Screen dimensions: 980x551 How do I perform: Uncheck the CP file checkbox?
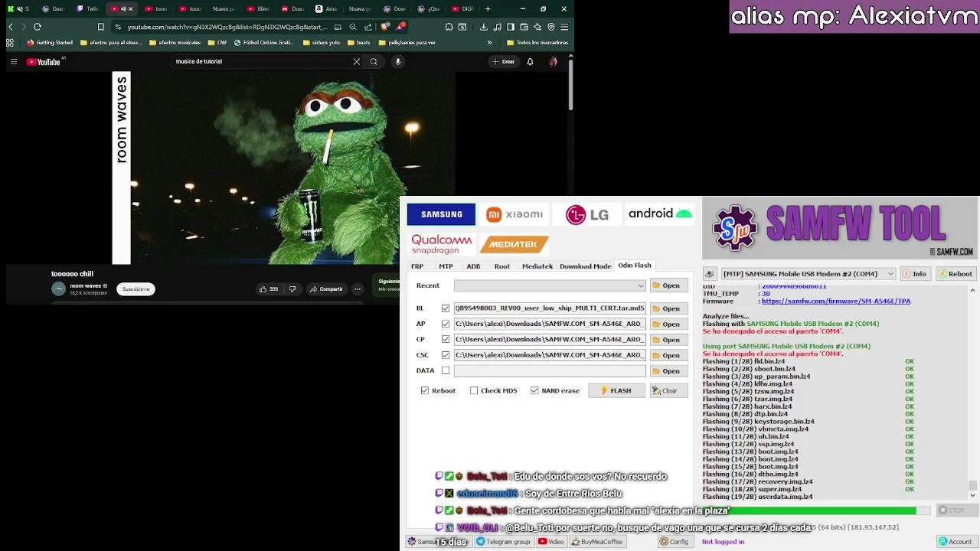tap(446, 339)
